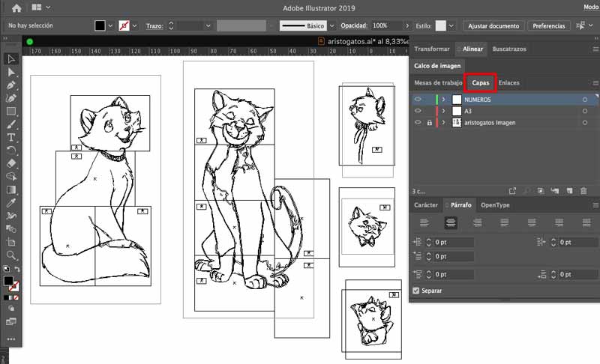The image size is (600, 364).
Task: Select the Artboard tool
Action: pos(11,242)
